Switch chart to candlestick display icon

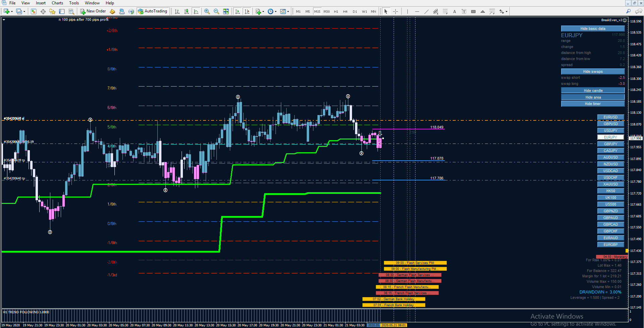pos(187,11)
